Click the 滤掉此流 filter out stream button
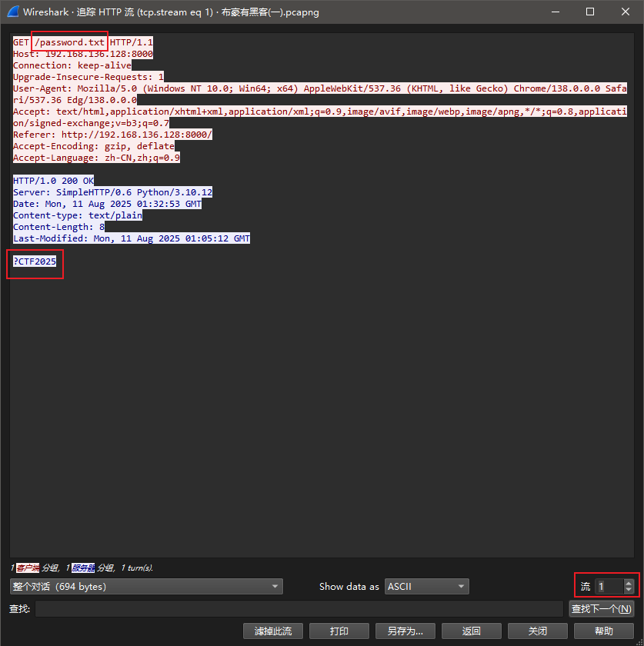Image resolution: width=644 pixels, height=646 pixels. [x=273, y=631]
